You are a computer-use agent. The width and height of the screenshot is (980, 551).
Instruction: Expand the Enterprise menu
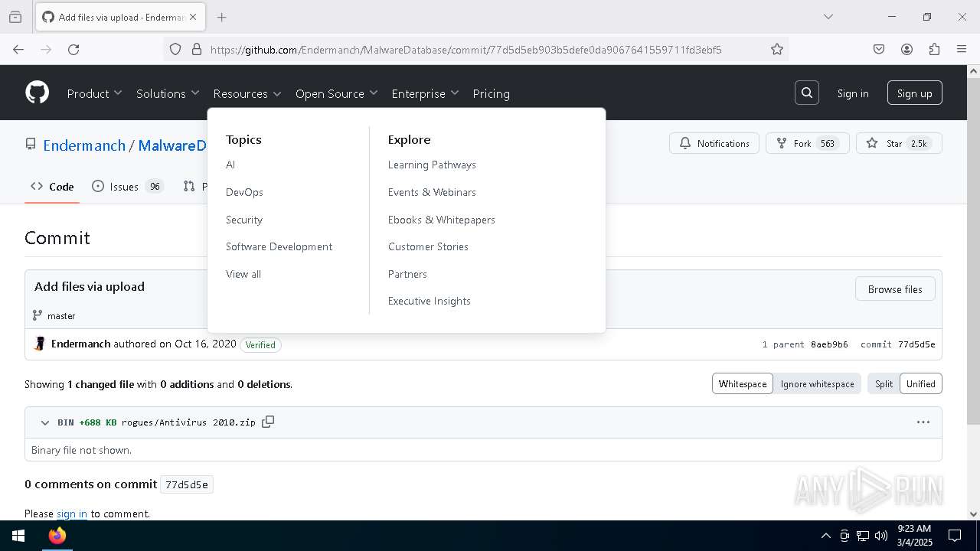[x=425, y=93]
